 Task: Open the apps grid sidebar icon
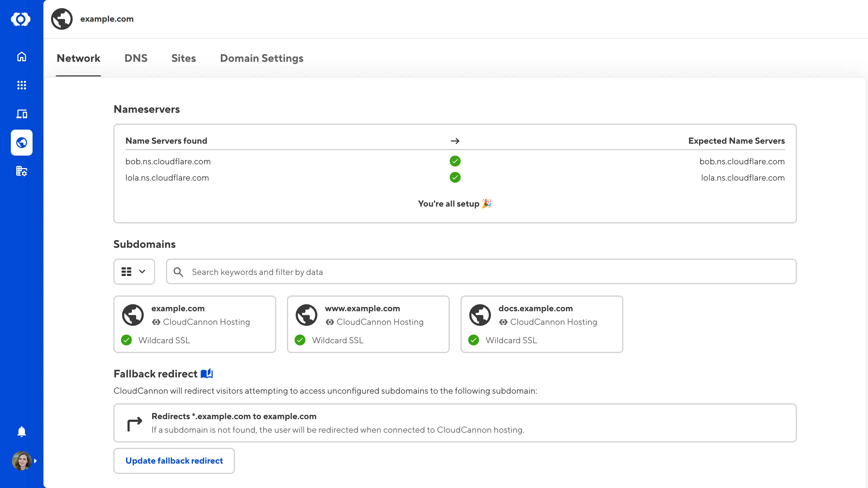22,85
